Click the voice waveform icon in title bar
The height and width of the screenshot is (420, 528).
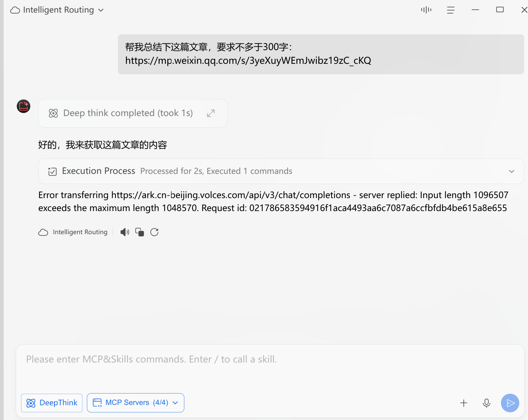point(426,10)
